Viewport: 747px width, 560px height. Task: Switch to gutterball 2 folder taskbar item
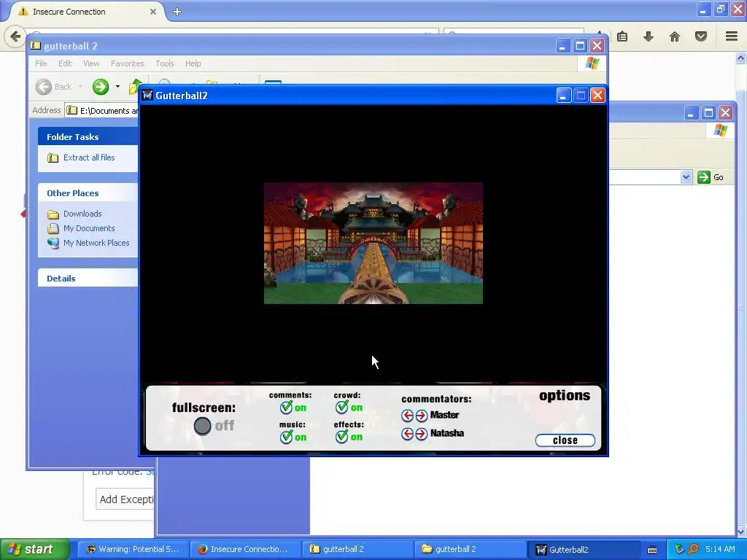pos(469,549)
